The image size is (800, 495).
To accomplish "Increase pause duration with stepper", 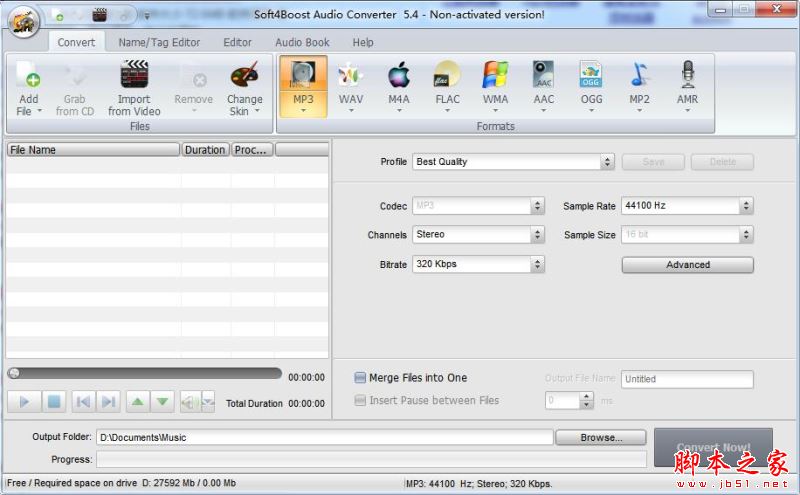I will click(x=586, y=396).
